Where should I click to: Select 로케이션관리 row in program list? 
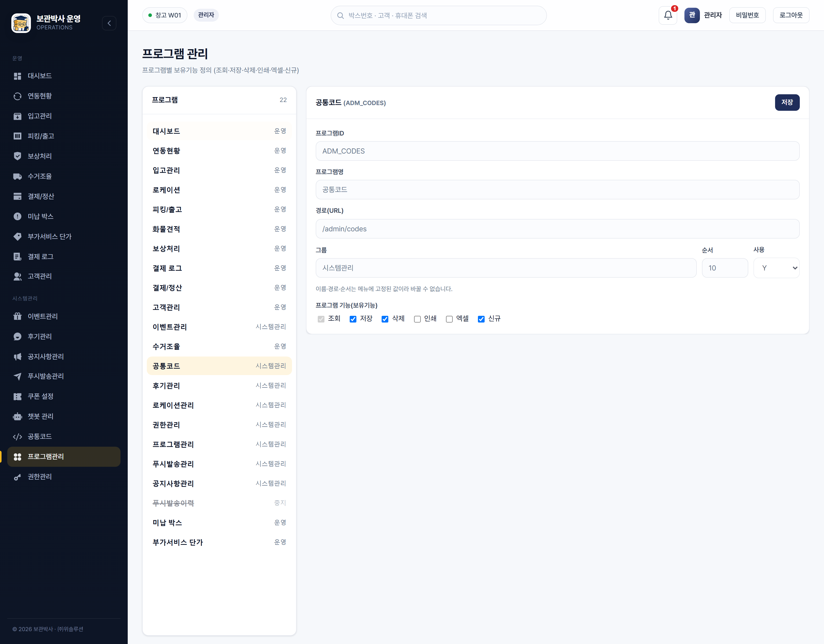(x=219, y=405)
